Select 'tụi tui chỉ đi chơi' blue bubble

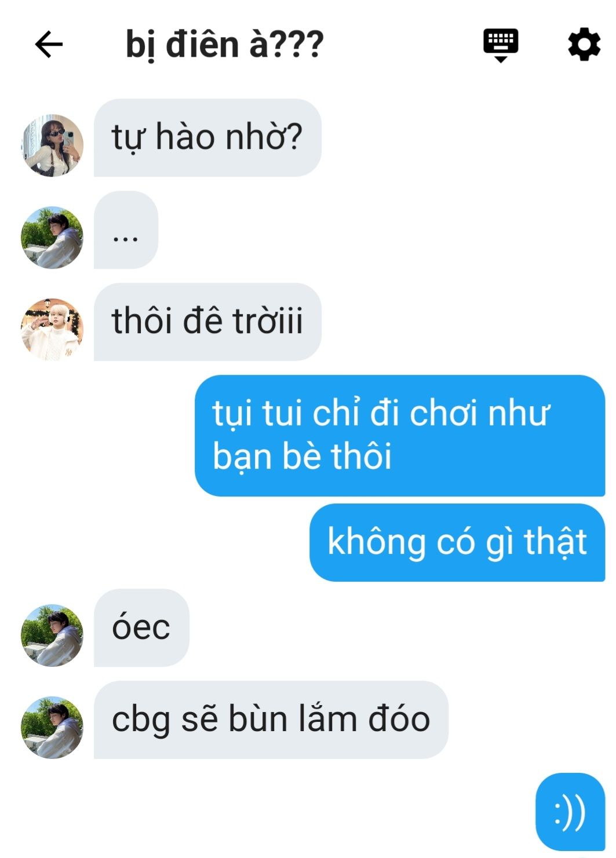[x=400, y=436]
